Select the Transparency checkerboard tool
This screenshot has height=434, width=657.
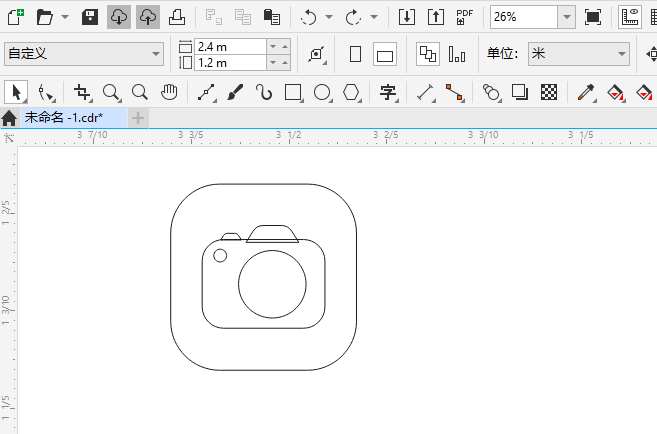tap(549, 92)
